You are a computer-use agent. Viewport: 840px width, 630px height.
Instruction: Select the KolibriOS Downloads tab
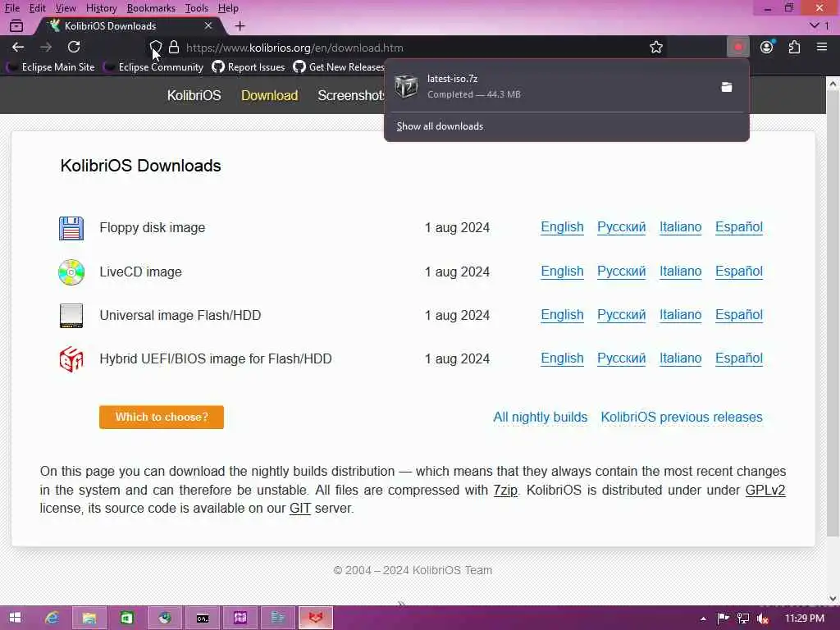[129, 25]
